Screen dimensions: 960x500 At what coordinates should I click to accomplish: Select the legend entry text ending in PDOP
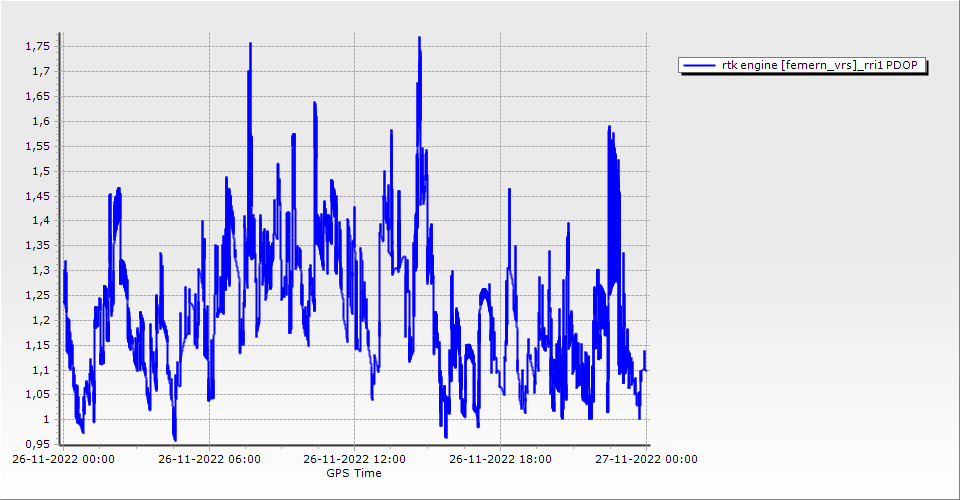821,66
